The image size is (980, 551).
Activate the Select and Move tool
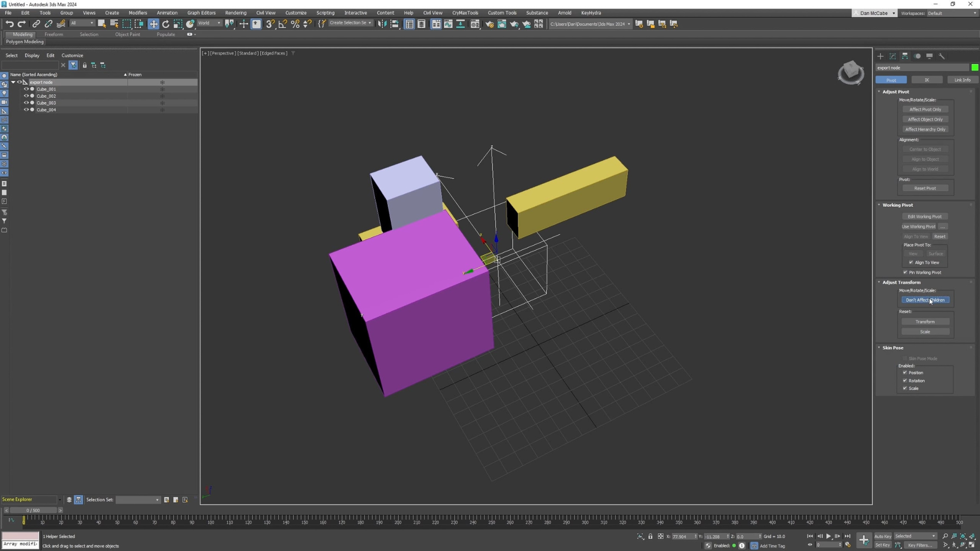click(x=153, y=24)
